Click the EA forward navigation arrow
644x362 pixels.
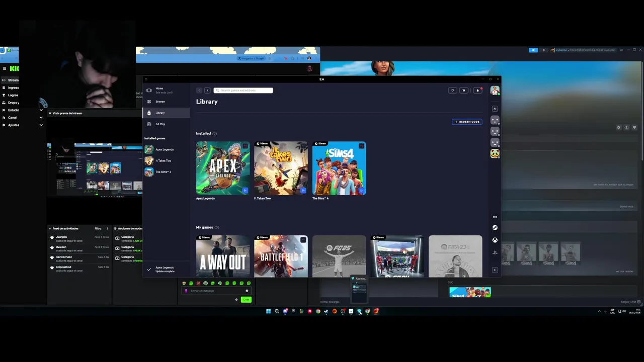click(x=207, y=90)
